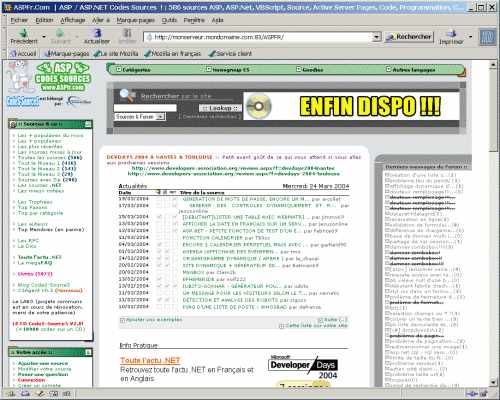Open the Aller à menu
The width and height of the screenshot is (500, 400).
(101, 20)
